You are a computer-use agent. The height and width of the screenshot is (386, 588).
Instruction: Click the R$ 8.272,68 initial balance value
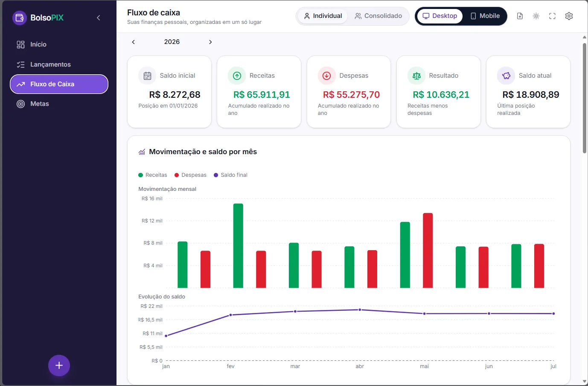tap(175, 95)
